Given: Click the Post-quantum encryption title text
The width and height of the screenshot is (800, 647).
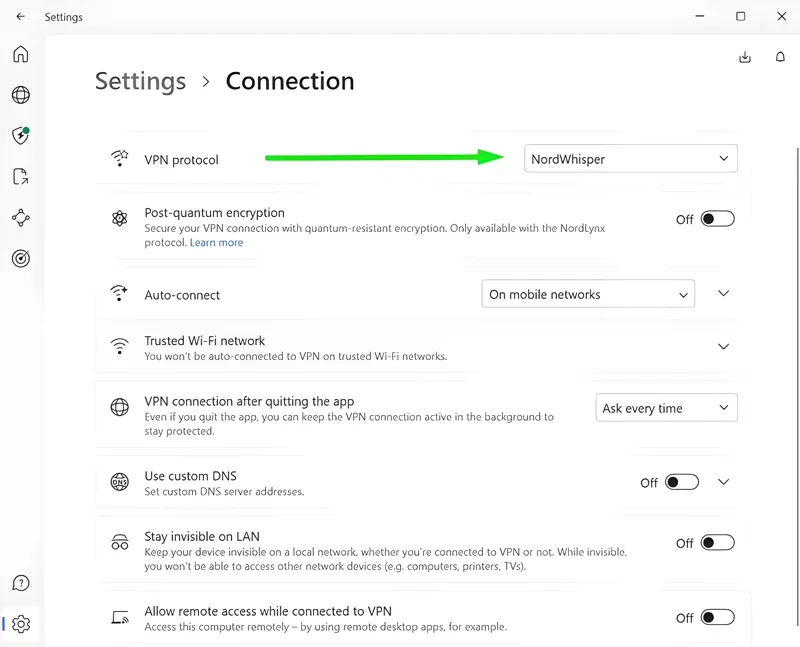Looking at the screenshot, I should (214, 213).
